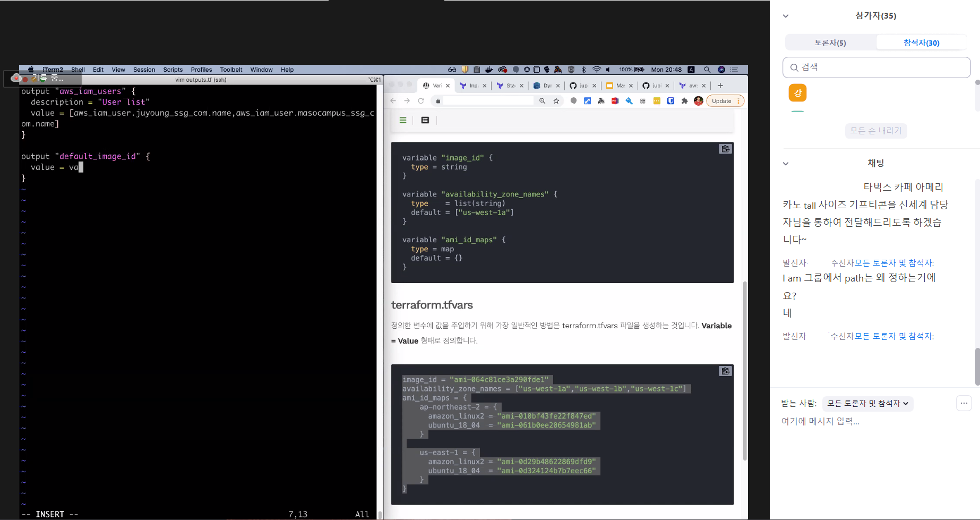
Task: Collapse the 채팅 chat section
Action: pos(786,164)
